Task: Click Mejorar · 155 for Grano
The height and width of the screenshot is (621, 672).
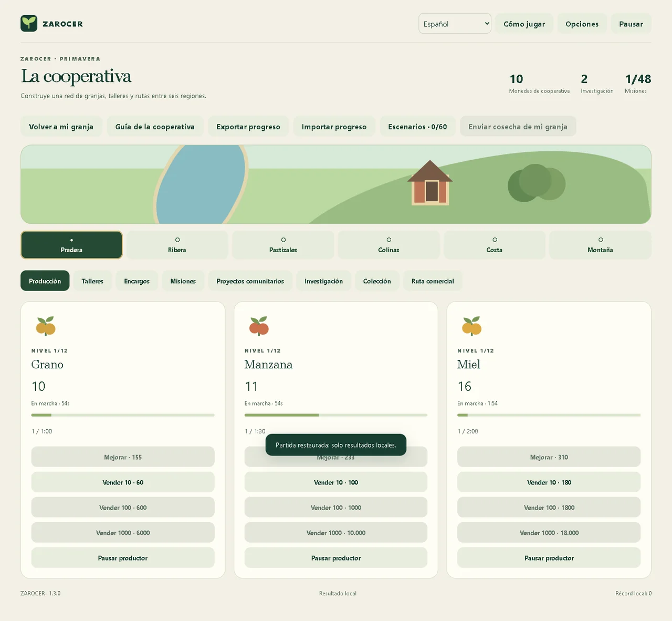Action: [x=123, y=457]
